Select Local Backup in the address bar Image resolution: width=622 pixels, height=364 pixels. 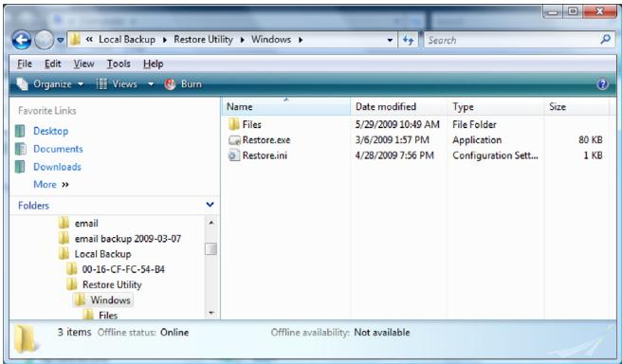(x=127, y=40)
